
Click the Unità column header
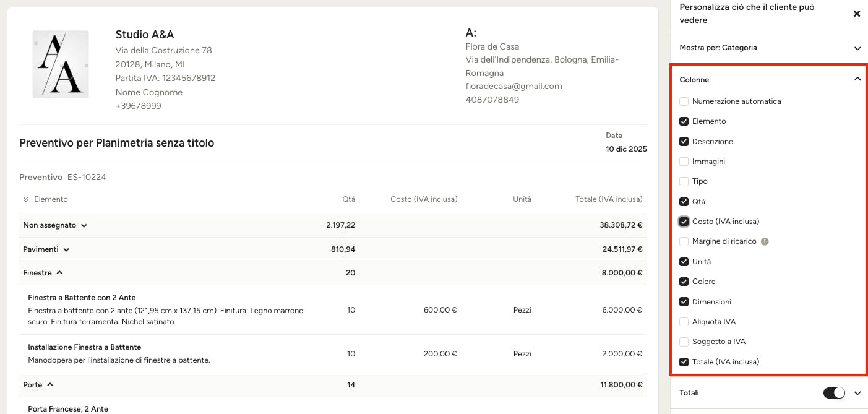tap(522, 199)
